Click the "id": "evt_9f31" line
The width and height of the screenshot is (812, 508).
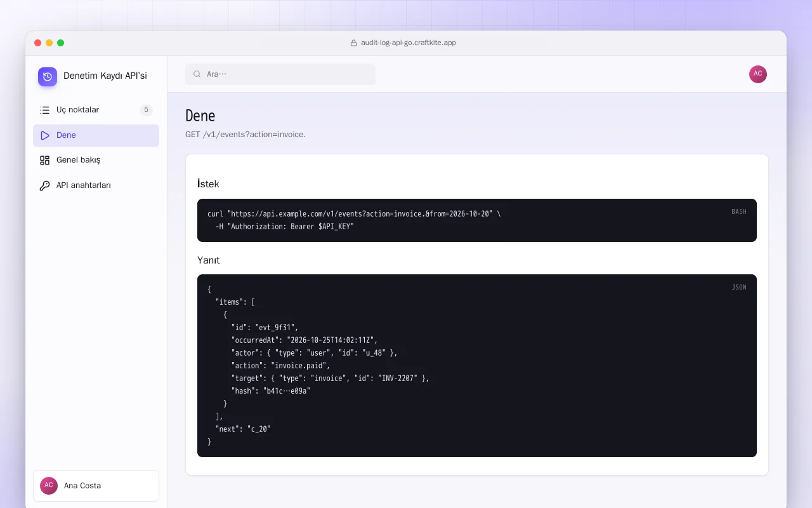point(265,328)
